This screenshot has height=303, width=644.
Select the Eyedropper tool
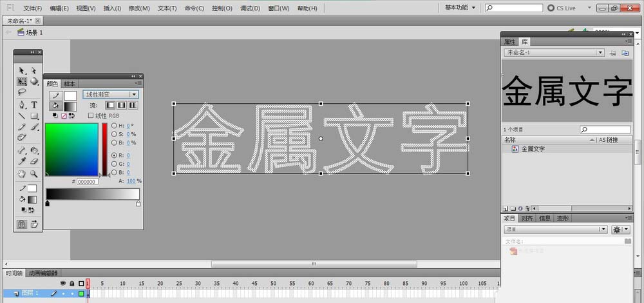tap(22, 162)
